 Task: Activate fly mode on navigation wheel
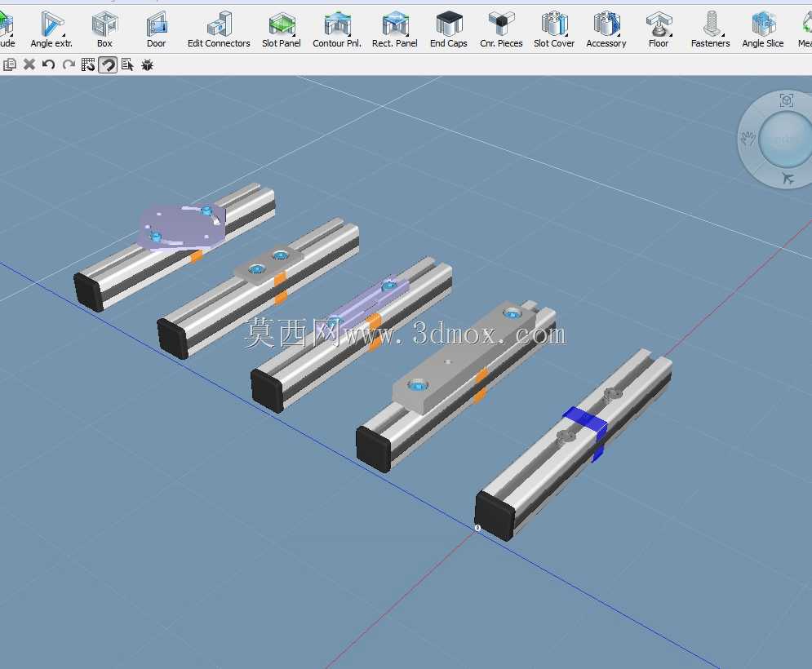(x=788, y=179)
